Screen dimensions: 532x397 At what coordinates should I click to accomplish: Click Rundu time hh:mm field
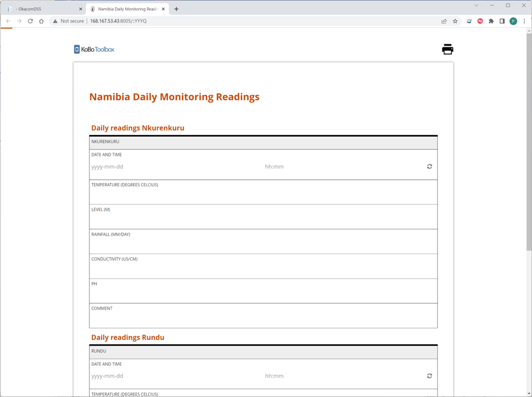pos(343,376)
